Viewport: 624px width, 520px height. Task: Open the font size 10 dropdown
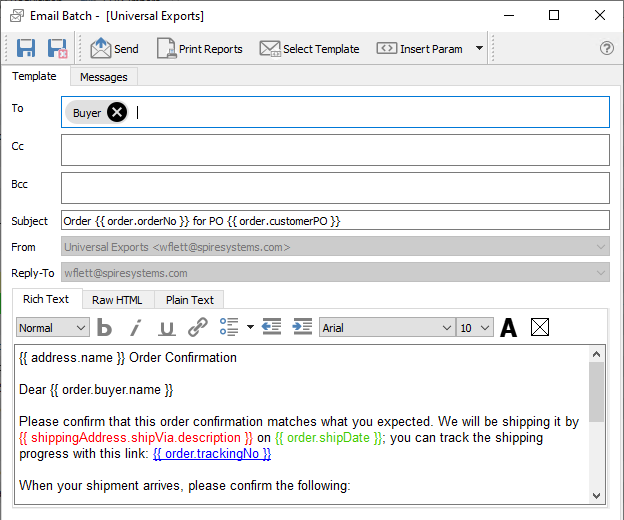click(475, 328)
